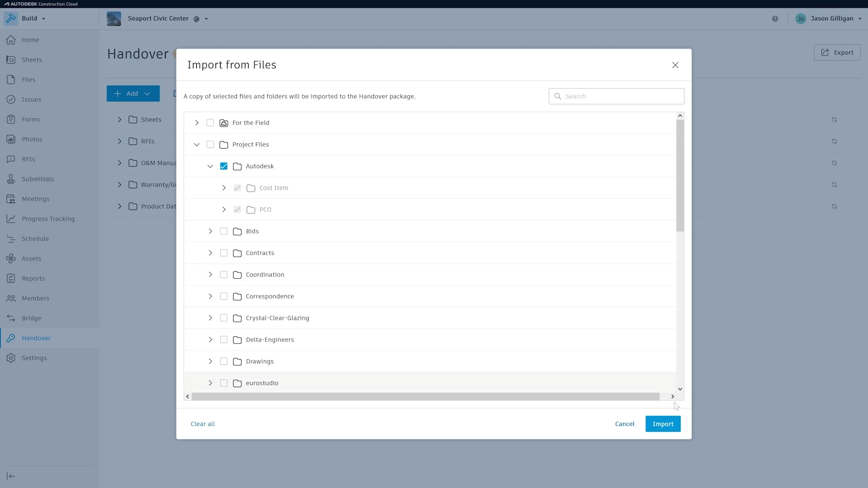Click the Import button
Image resolution: width=868 pixels, height=488 pixels.
662,424
